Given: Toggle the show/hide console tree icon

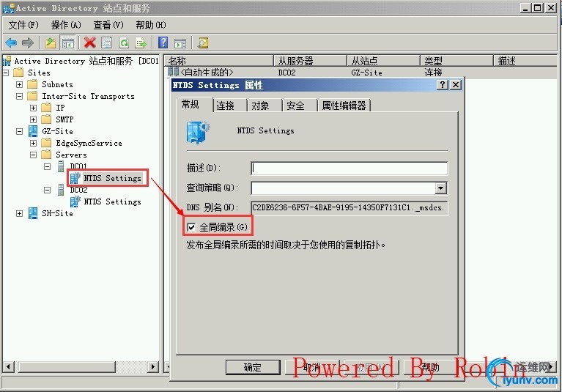Looking at the screenshot, I should coord(67,43).
